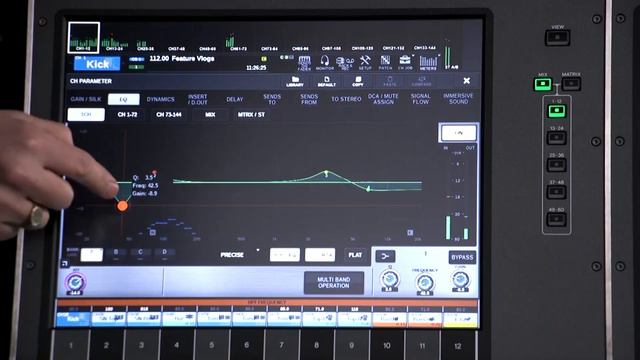Open the DELAY tab

point(235,99)
